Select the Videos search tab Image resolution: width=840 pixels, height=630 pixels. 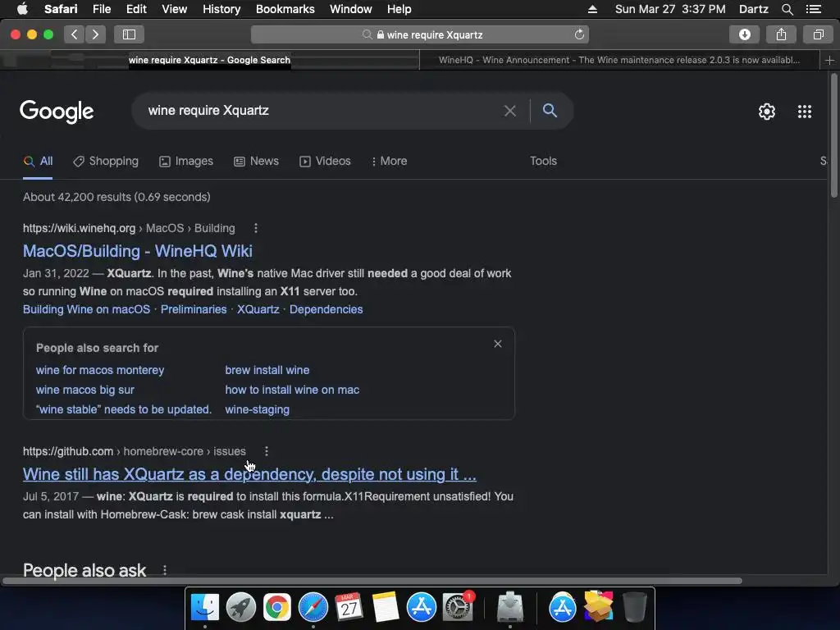click(x=325, y=162)
